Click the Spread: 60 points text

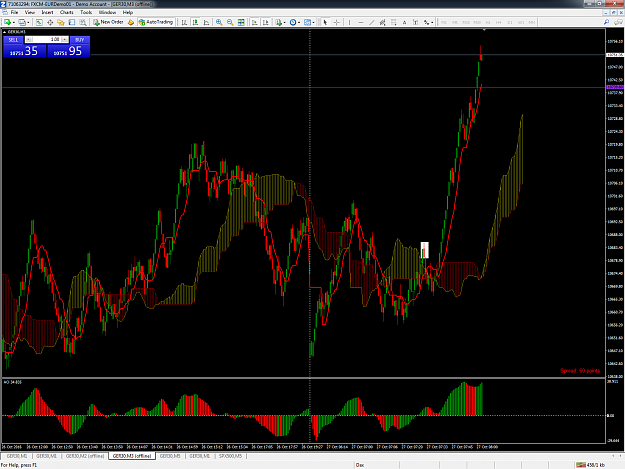[580, 371]
